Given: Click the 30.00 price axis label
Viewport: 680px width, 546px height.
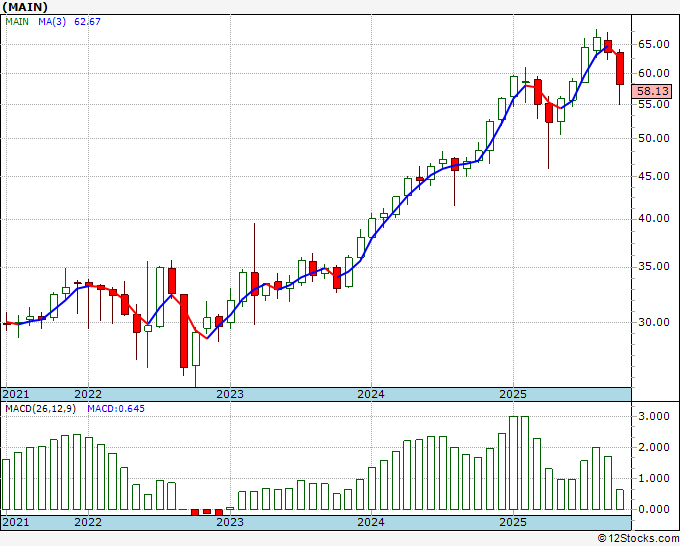Looking at the screenshot, I should [654, 322].
